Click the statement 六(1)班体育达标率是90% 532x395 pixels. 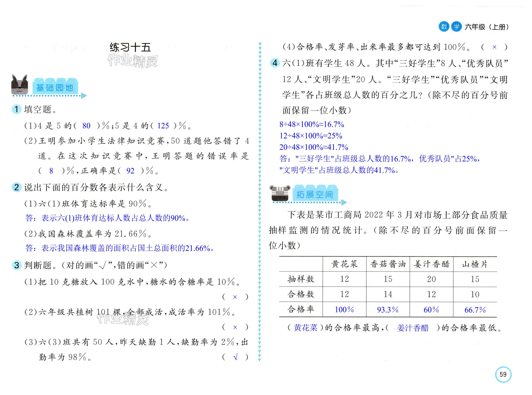point(88,204)
